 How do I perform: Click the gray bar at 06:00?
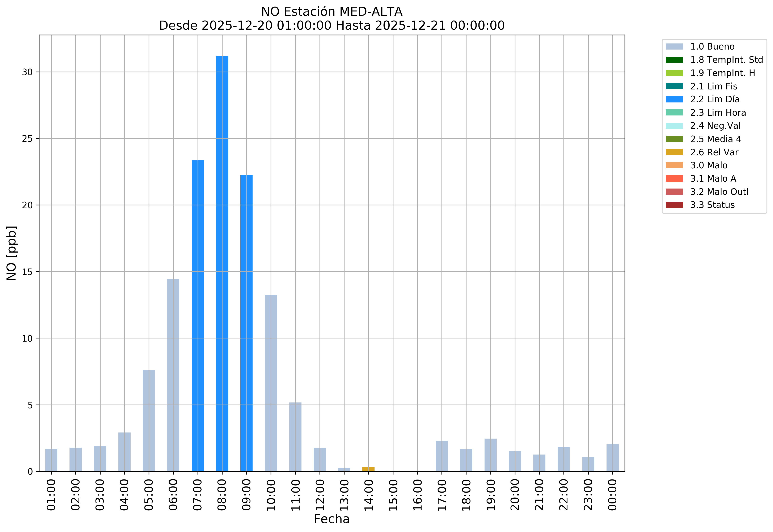point(173,375)
